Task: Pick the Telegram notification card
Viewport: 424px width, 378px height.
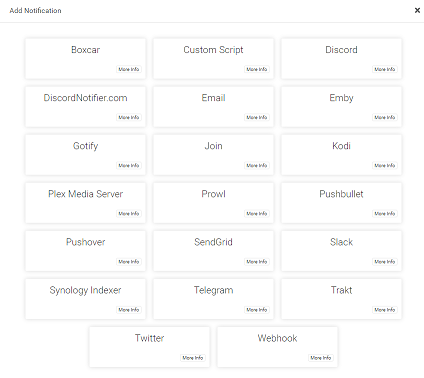Action: click(213, 299)
